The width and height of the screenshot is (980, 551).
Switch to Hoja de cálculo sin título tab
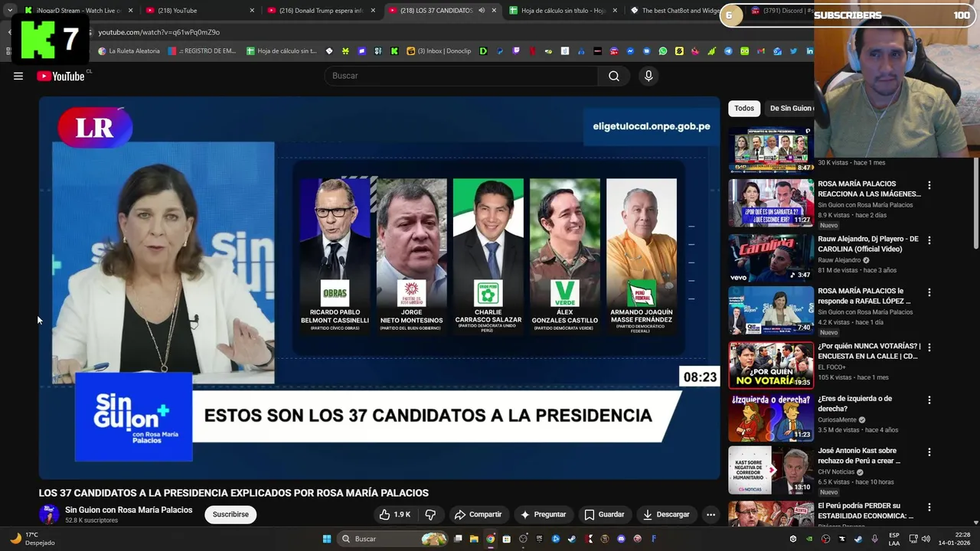pos(563,11)
